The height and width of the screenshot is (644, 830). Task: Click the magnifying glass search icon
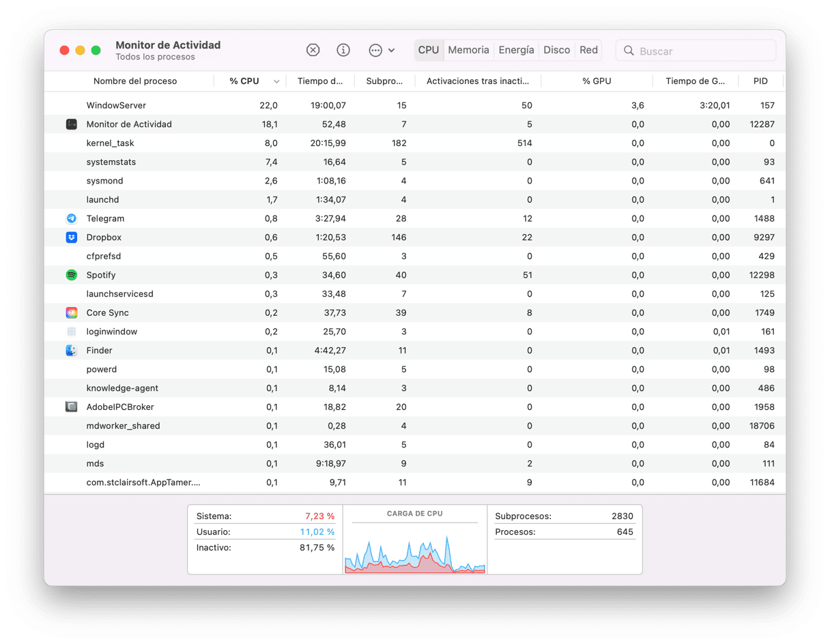(x=629, y=51)
